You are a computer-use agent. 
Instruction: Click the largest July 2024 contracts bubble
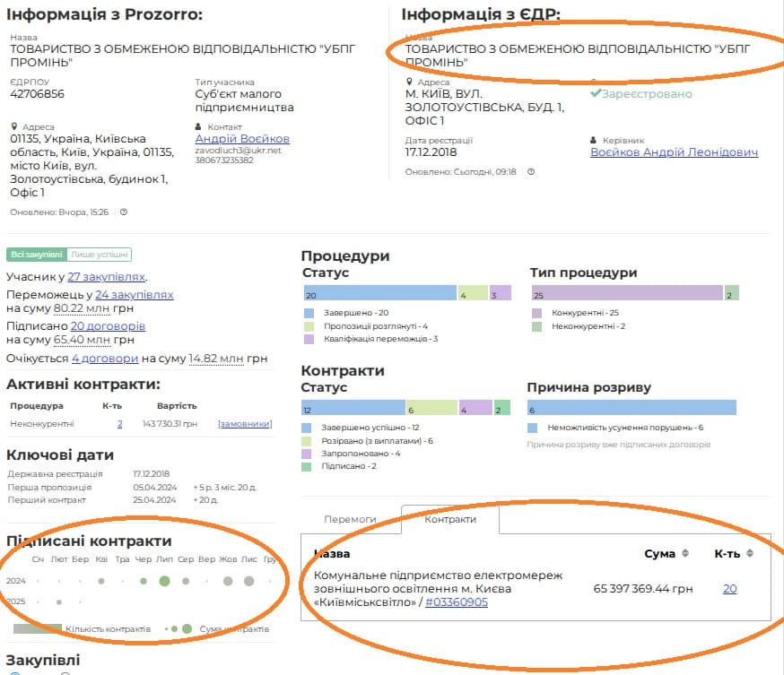coord(164,581)
